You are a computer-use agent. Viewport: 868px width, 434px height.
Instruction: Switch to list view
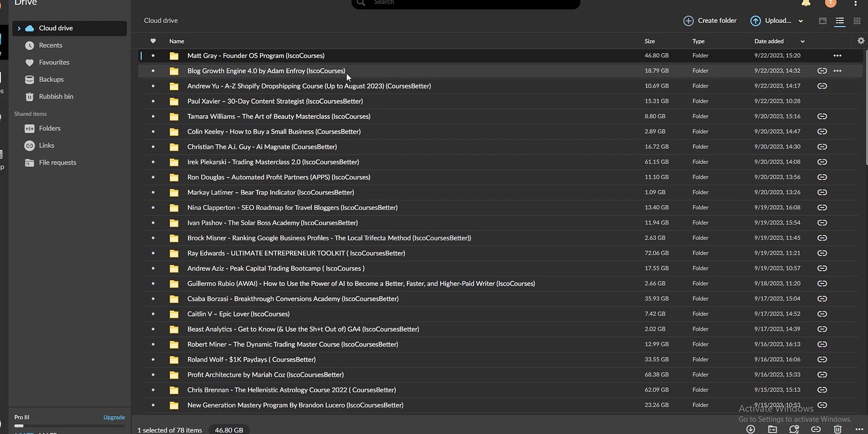tap(840, 21)
